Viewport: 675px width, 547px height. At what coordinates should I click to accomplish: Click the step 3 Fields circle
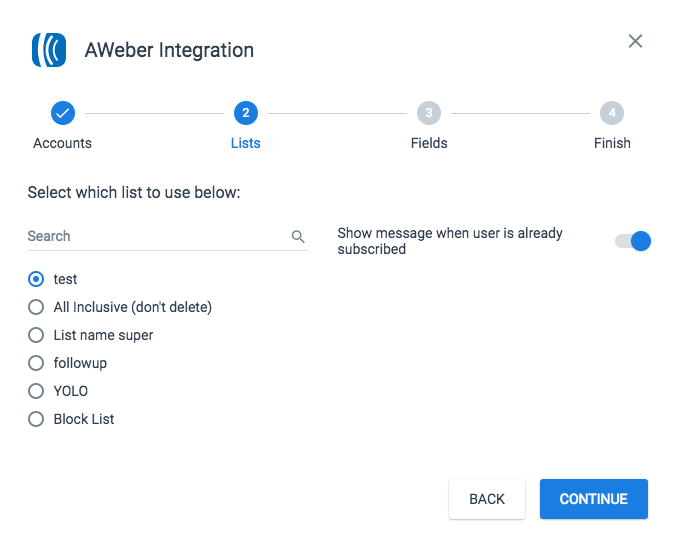click(x=429, y=113)
